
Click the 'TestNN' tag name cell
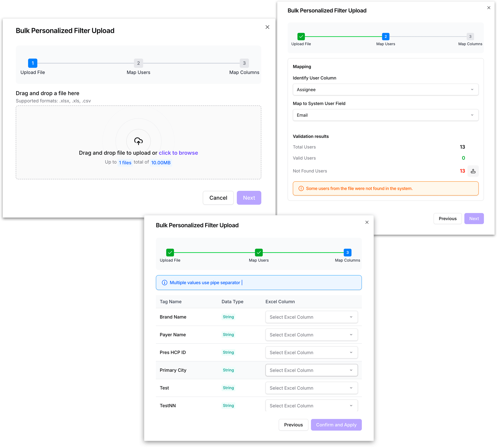point(167,406)
